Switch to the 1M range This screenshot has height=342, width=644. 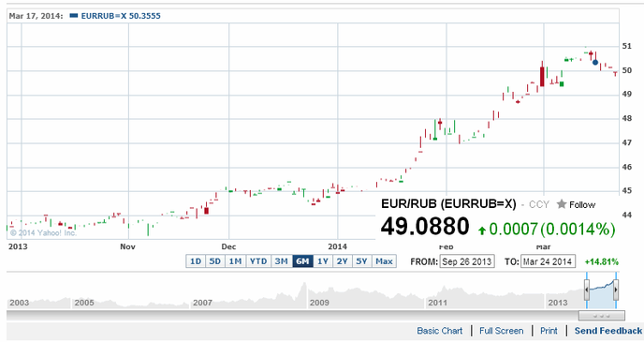point(235,261)
